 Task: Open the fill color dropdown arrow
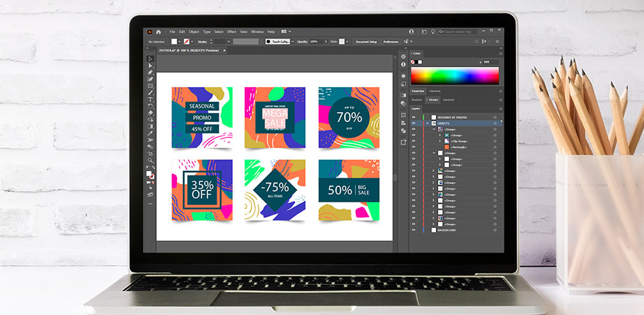[180, 42]
